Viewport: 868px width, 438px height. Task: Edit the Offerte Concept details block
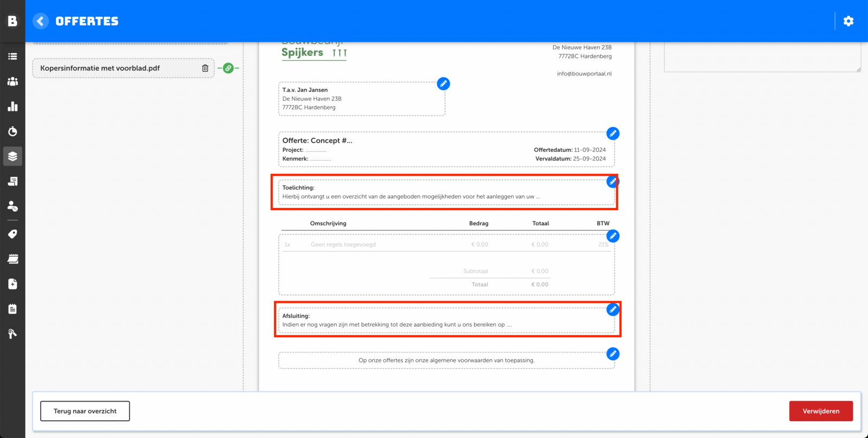pyautogui.click(x=612, y=134)
